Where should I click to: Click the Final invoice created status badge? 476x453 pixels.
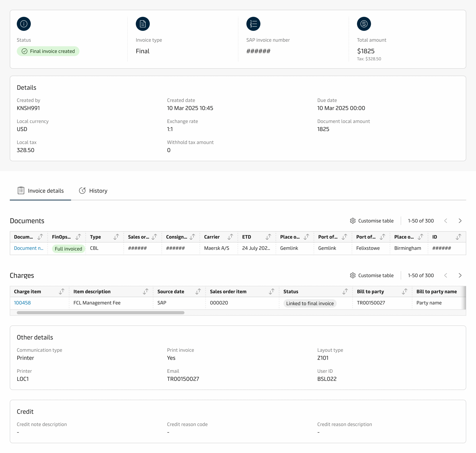[x=48, y=51]
